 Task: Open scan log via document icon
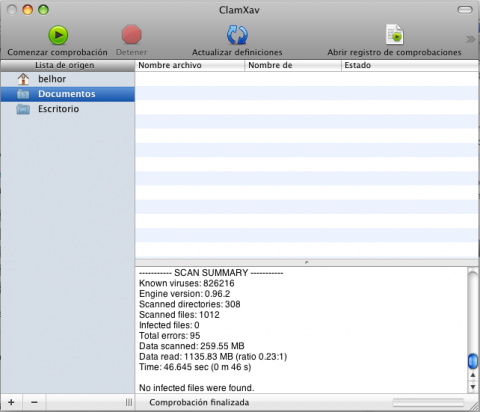tap(395, 34)
